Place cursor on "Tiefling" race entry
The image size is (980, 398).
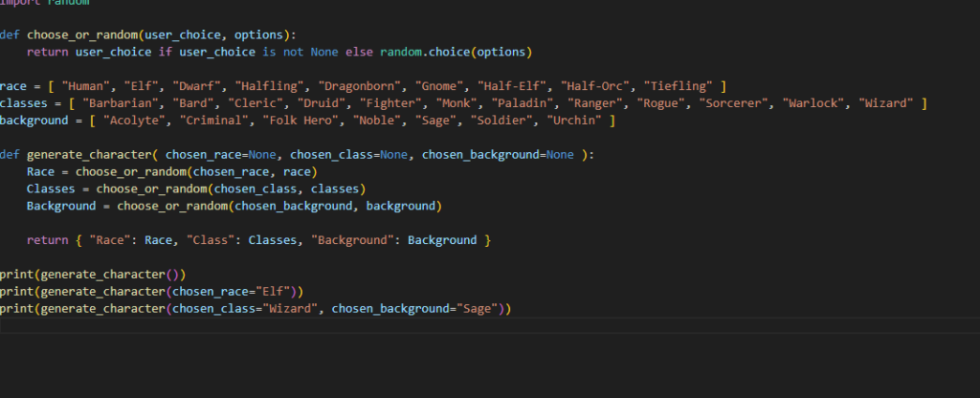681,86
